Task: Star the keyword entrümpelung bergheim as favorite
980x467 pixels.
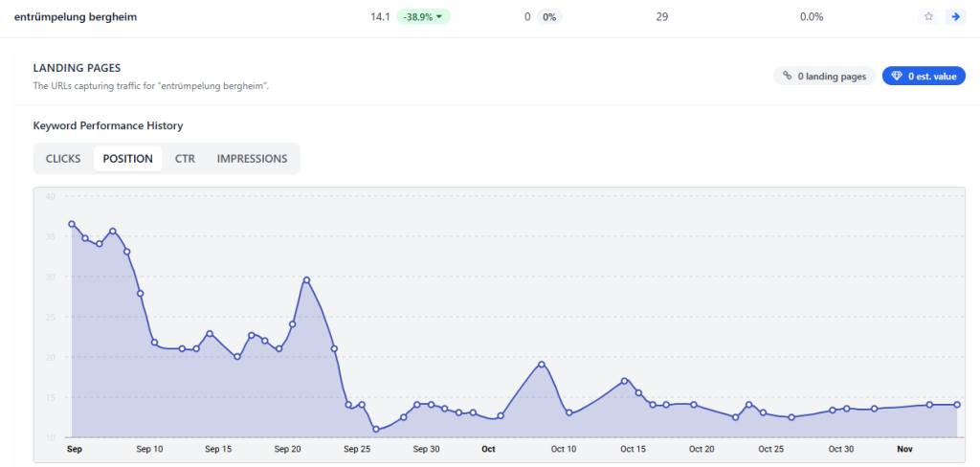Action: [x=927, y=17]
